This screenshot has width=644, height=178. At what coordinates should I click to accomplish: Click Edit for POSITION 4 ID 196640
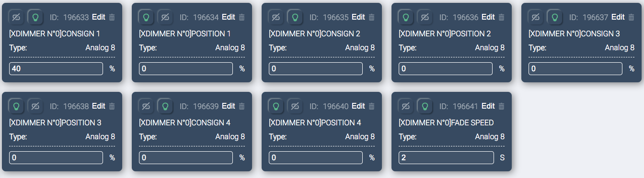[358, 106]
